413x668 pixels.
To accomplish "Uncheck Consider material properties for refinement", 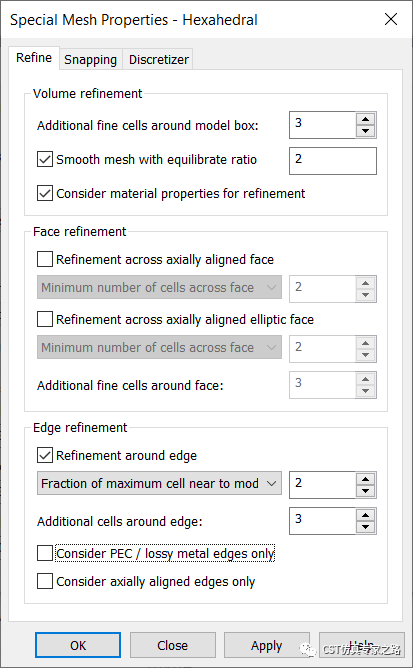I will [x=45, y=193].
